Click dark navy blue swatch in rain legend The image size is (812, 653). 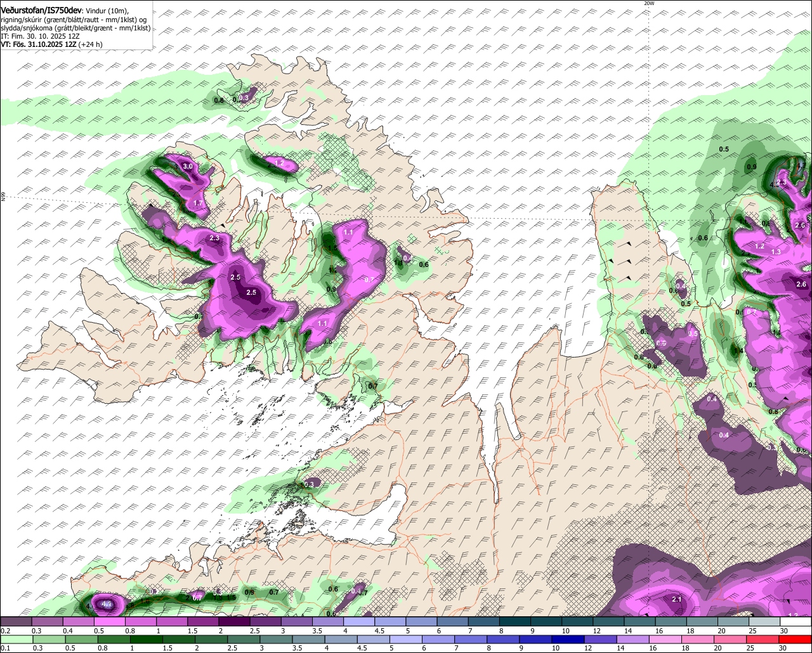pyautogui.click(x=568, y=639)
